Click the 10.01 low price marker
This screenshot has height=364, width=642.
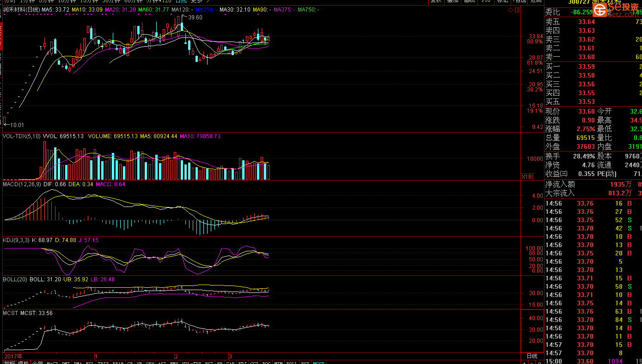pyautogui.click(x=17, y=125)
